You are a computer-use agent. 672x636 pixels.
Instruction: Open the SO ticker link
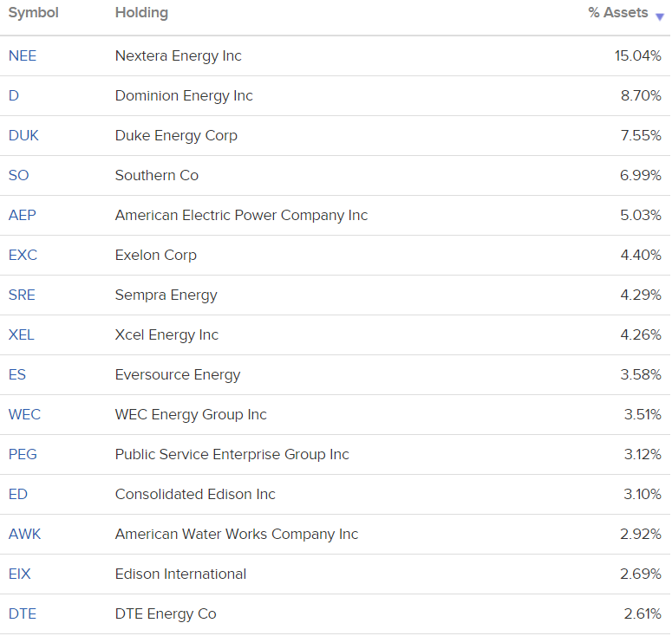pos(19,175)
